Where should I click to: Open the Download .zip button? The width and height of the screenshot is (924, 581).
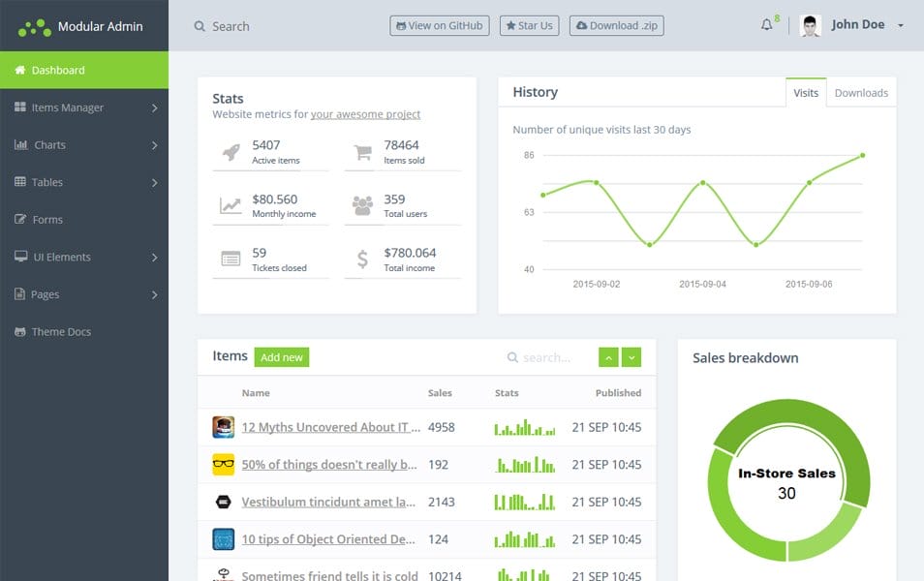(615, 25)
